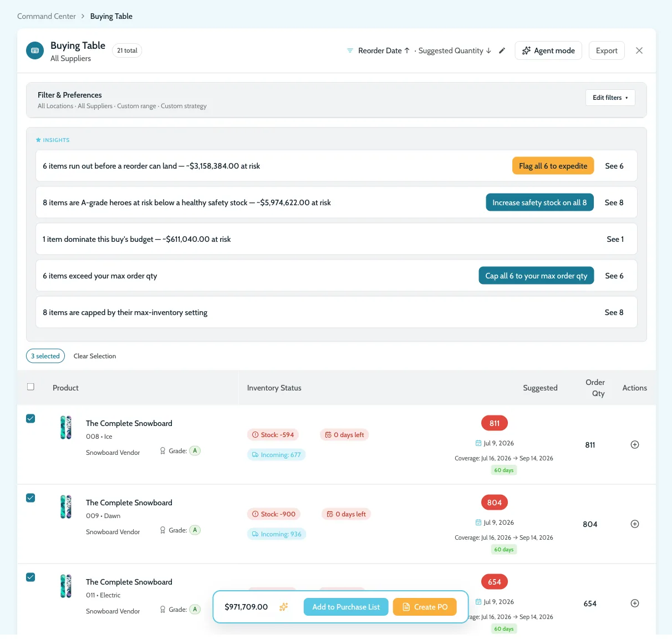The image size is (672, 639).
Task: Click the 009 Dawn snowboard thumbnail
Action: [66, 507]
